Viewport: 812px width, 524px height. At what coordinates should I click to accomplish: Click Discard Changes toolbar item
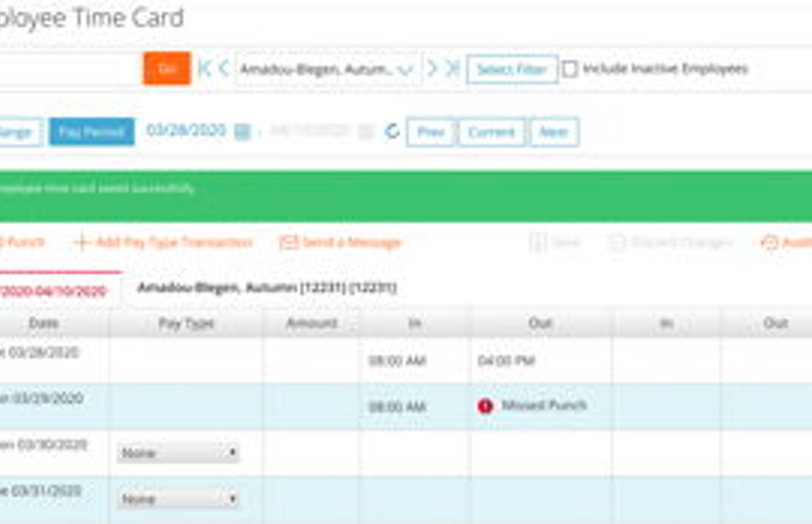[x=670, y=243]
